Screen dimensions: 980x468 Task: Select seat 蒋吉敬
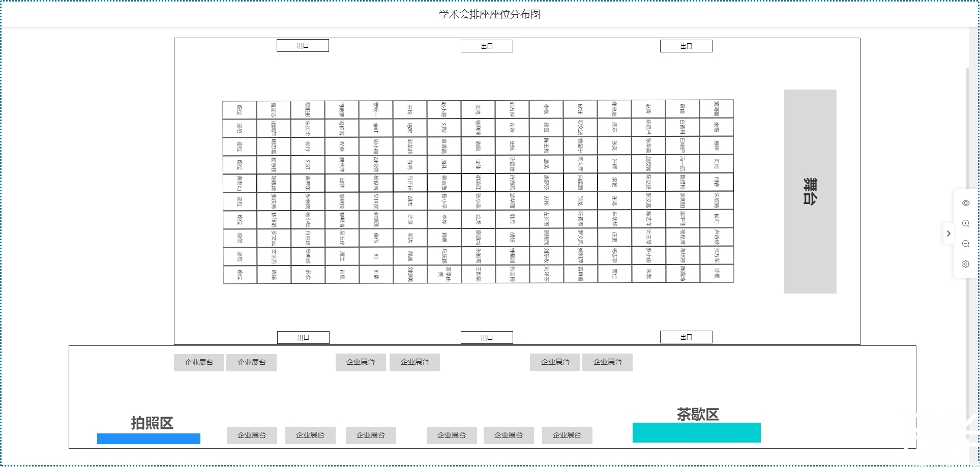(x=444, y=183)
